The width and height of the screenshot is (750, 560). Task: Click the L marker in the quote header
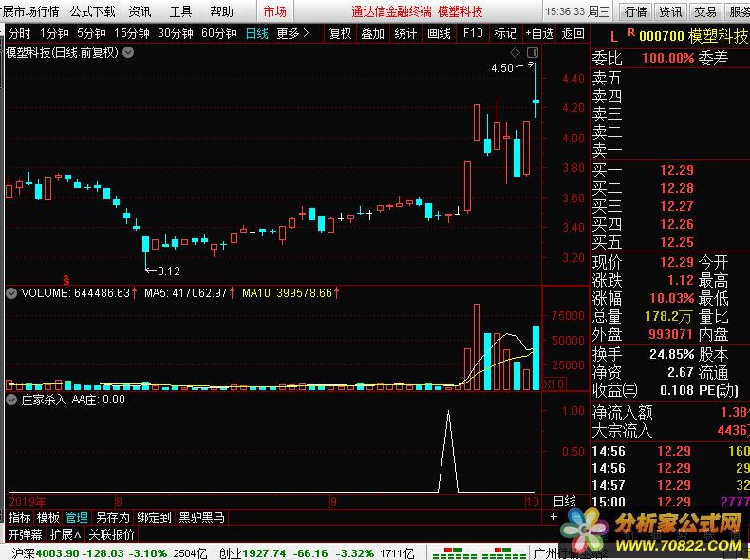click(x=614, y=37)
